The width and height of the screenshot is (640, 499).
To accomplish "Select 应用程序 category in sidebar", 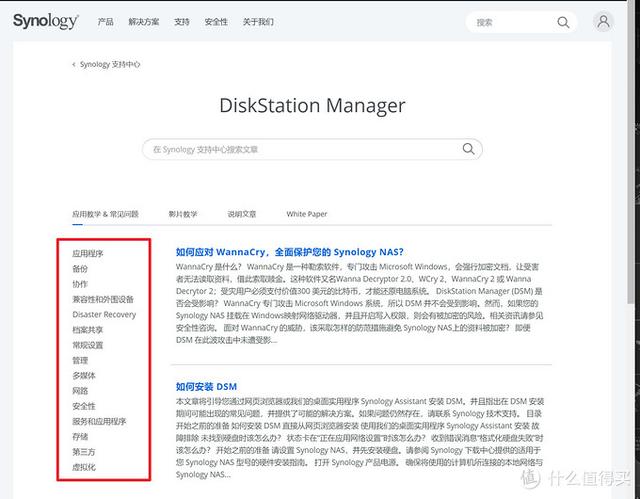I will (88, 253).
